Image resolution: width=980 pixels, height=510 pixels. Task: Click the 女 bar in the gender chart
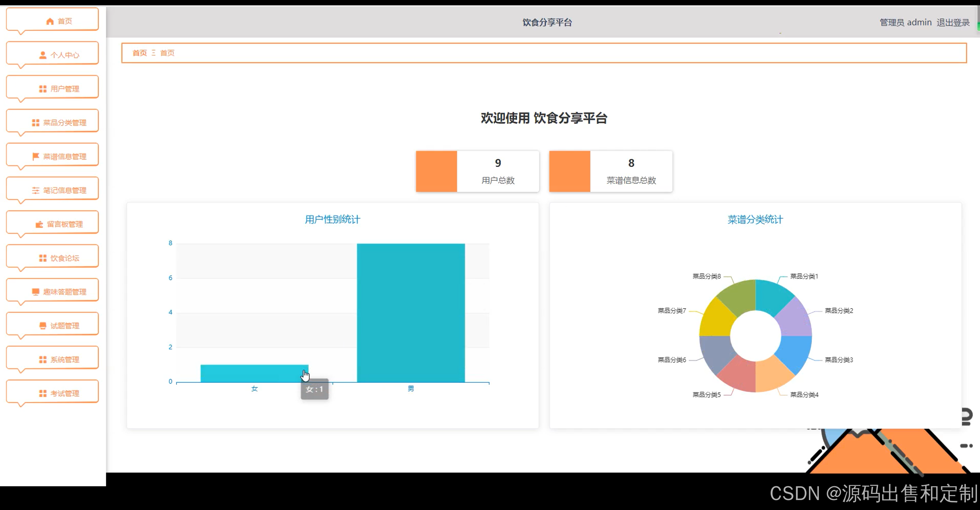pos(254,373)
